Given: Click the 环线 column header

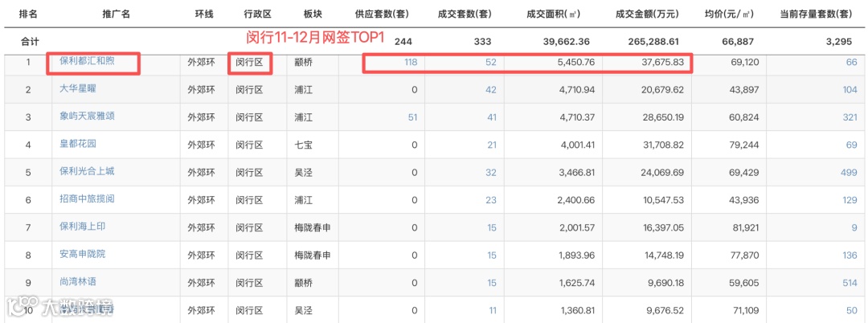Looking at the screenshot, I should click(x=203, y=14).
